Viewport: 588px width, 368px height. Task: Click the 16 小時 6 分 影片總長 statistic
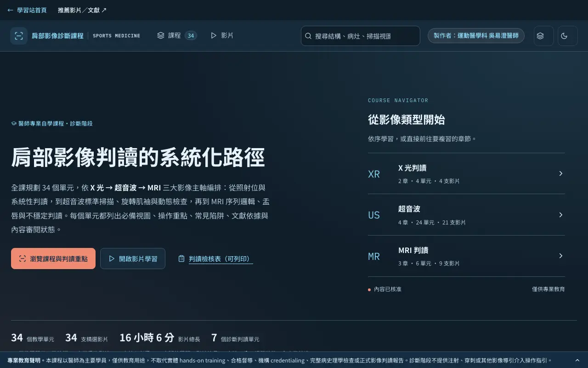pyautogui.click(x=160, y=338)
